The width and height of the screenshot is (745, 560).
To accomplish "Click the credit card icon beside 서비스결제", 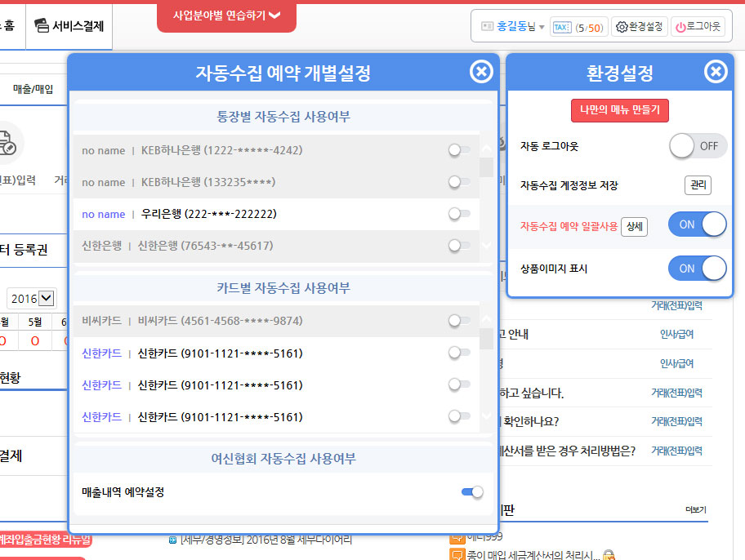I will tap(42, 25).
